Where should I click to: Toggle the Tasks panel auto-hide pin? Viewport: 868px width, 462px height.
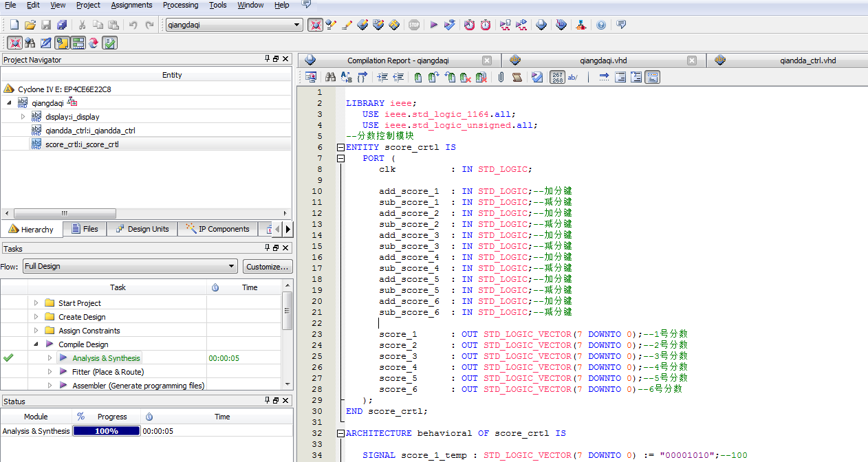(x=268, y=247)
